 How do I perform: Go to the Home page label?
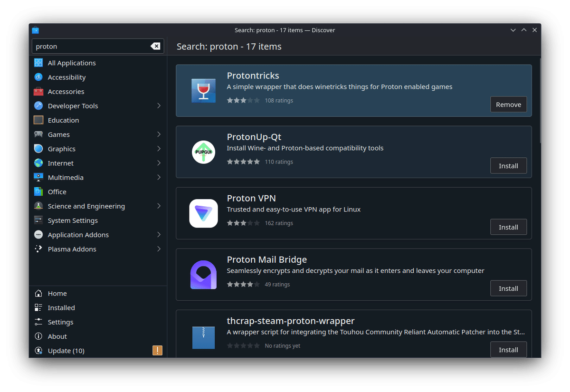(57, 293)
